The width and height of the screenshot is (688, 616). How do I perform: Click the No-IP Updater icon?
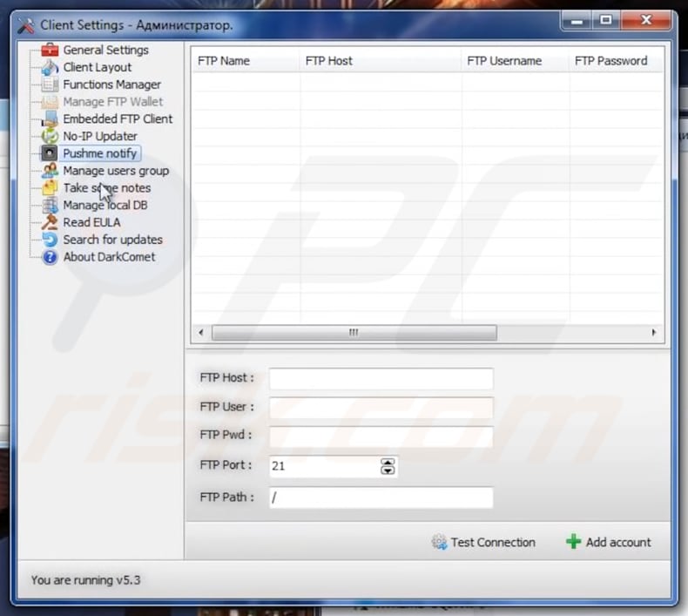click(x=50, y=137)
